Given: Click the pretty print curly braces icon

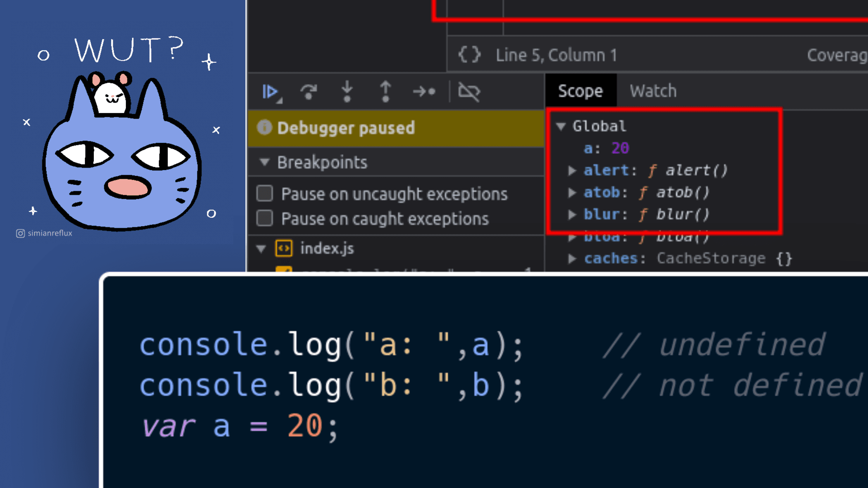Looking at the screenshot, I should (469, 55).
